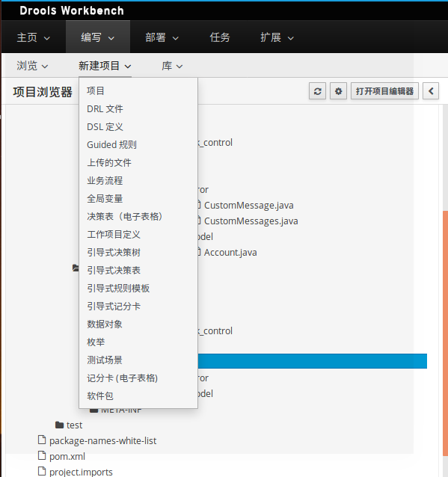The height and width of the screenshot is (477, 448).
Task: Open the 主页 dropdown menu
Action: click(33, 37)
